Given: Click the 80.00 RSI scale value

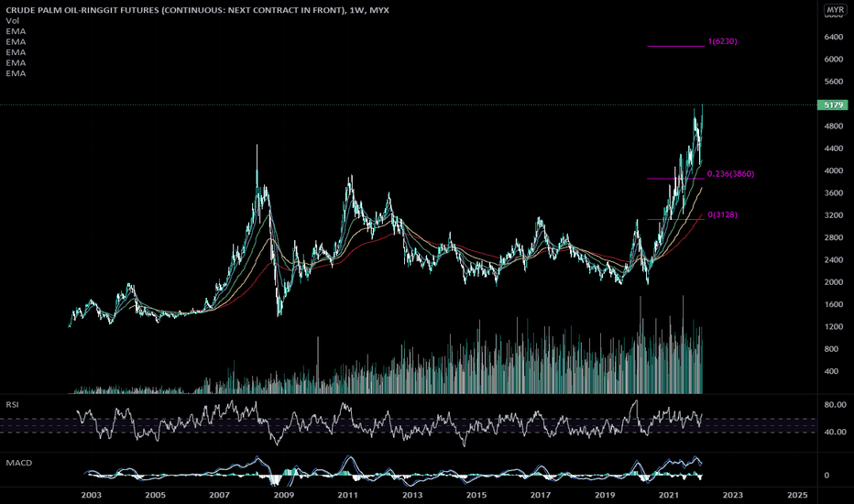Looking at the screenshot, I should pos(835,405).
